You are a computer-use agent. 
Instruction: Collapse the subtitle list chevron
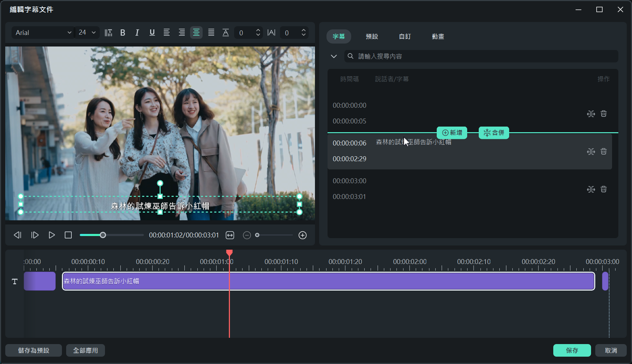click(x=334, y=56)
